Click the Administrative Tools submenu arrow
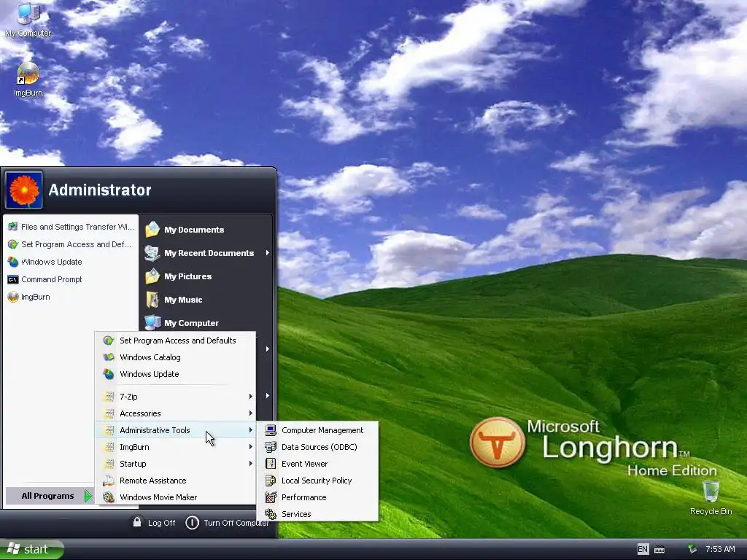Screen dimensions: 747x560 click(x=251, y=430)
